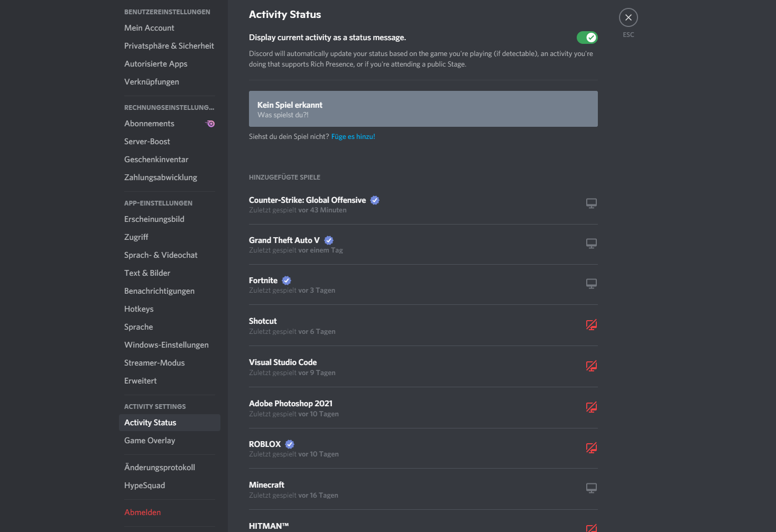This screenshot has width=776, height=532.
Task: Click verified badge next to Grand Theft Auto V
Action: point(329,240)
